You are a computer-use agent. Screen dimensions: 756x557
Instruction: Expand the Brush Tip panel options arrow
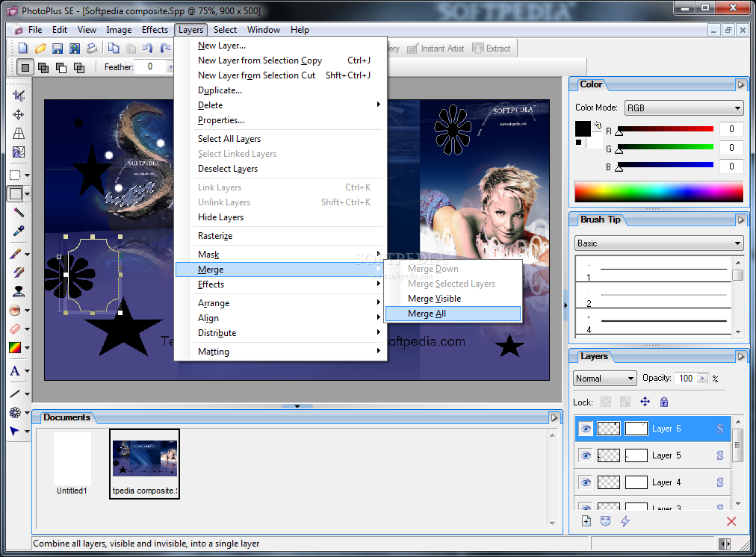(741, 220)
